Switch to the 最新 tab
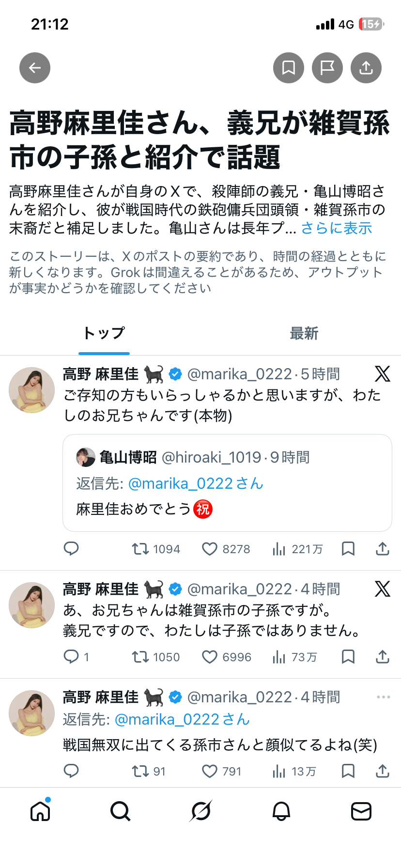 [x=304, y=333]
